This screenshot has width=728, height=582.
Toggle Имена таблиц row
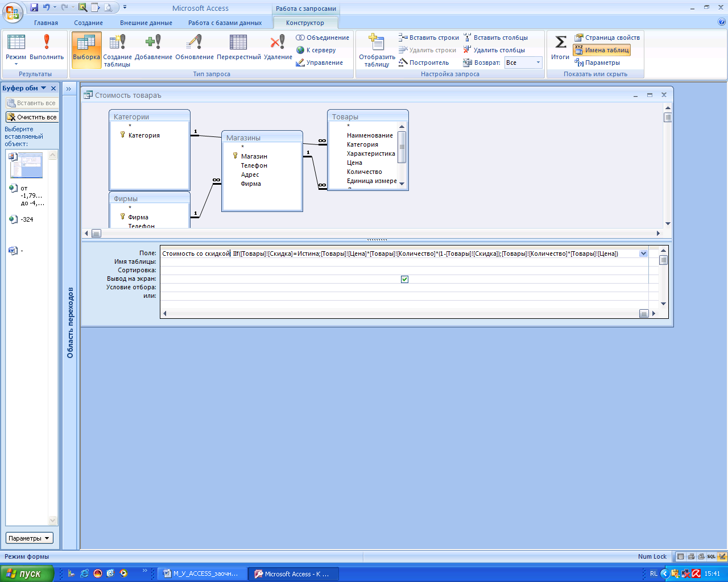click(602, 50)
